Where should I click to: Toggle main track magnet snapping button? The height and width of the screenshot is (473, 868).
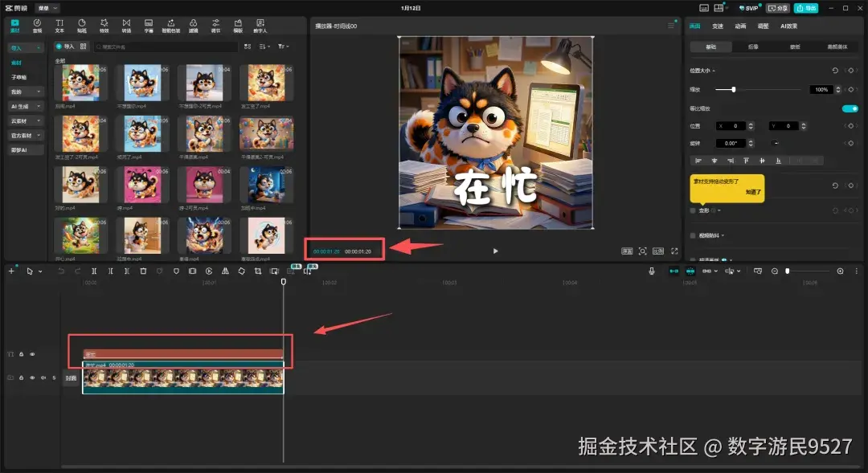674,271
